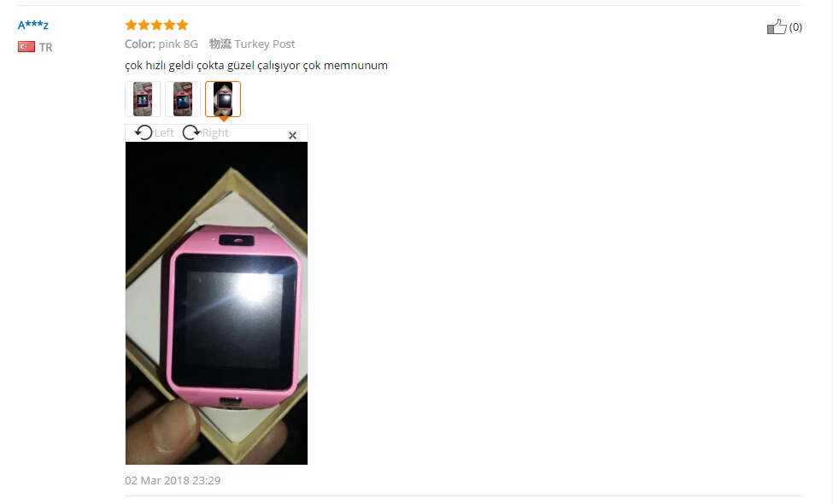
Task: Select the highlighted third photo thumbnail
Action: [223, 99]
